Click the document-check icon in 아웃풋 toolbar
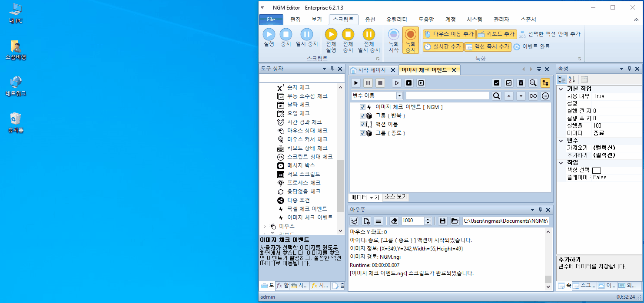The height and width of the screenshot is (303, 644). (x=366, y=221)
